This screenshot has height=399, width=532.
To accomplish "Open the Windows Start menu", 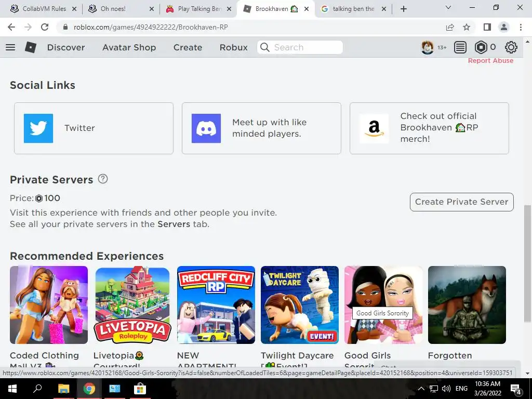I will [12, 389].
